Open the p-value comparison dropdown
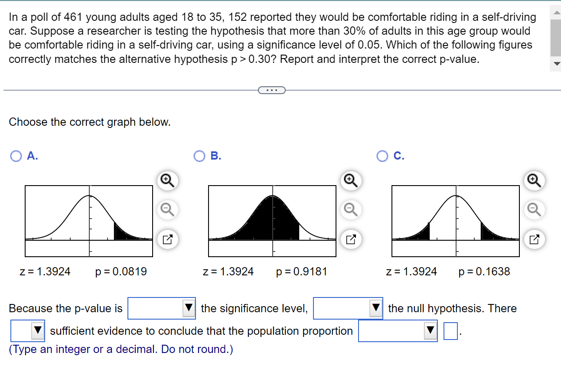The image size is (561, 392). (x=188, y=308)
